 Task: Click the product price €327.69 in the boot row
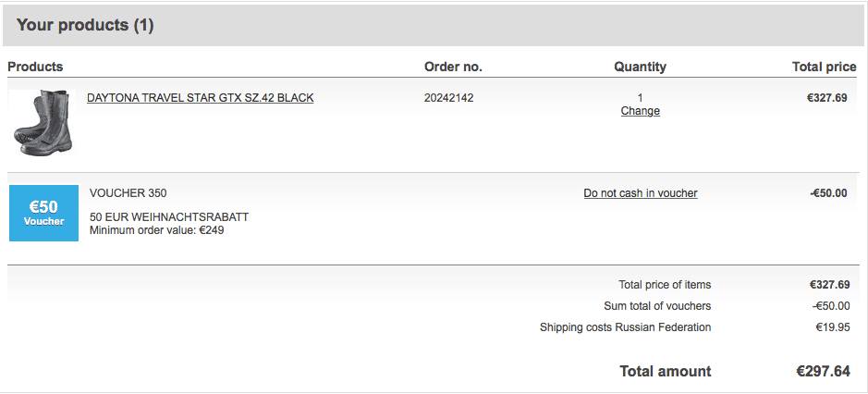[826, 97]
